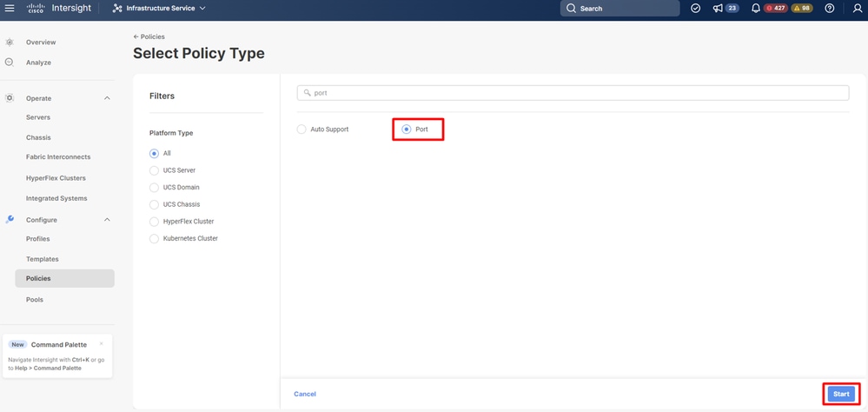Go back to Policies link
The height and width of the screenshot is (412, 868).
point(149,37)
